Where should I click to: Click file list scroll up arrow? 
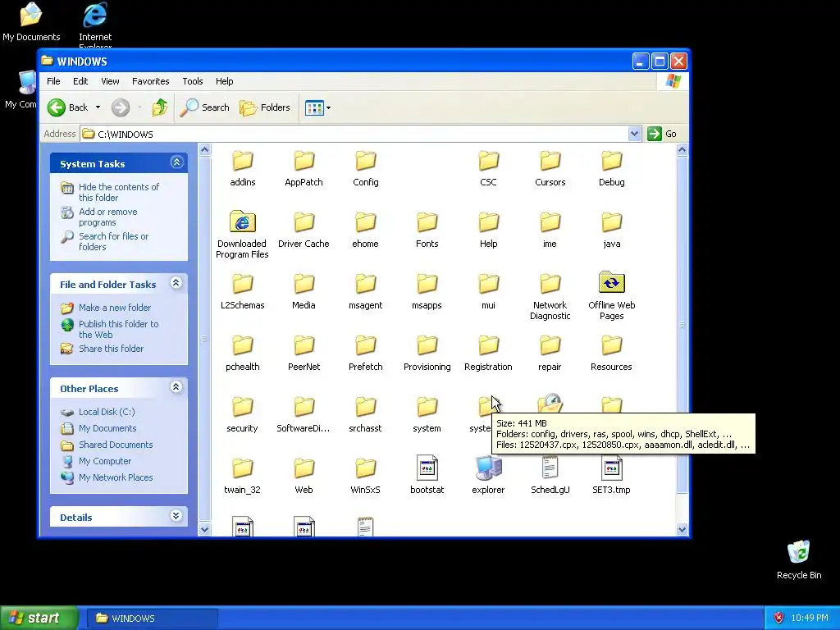coord(682,149)
